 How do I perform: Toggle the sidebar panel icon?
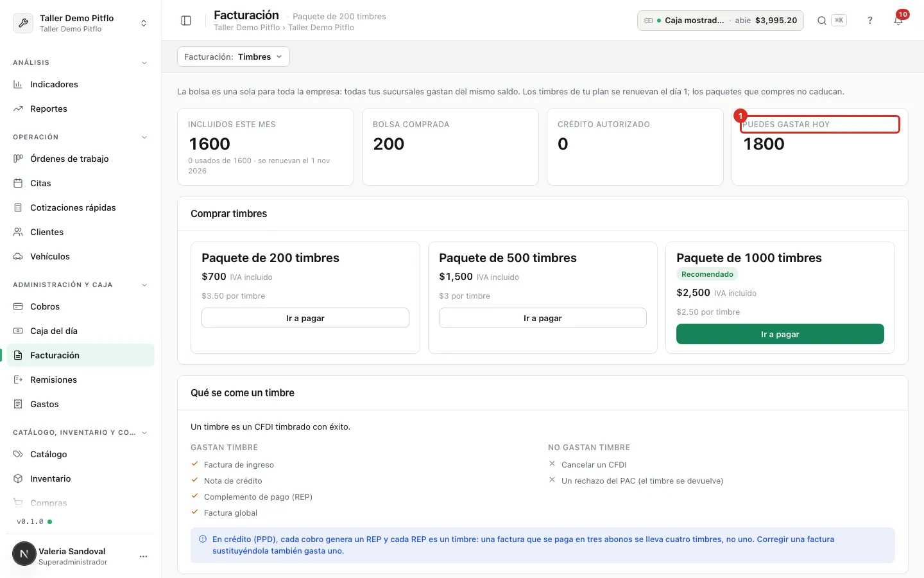(186, 21)
